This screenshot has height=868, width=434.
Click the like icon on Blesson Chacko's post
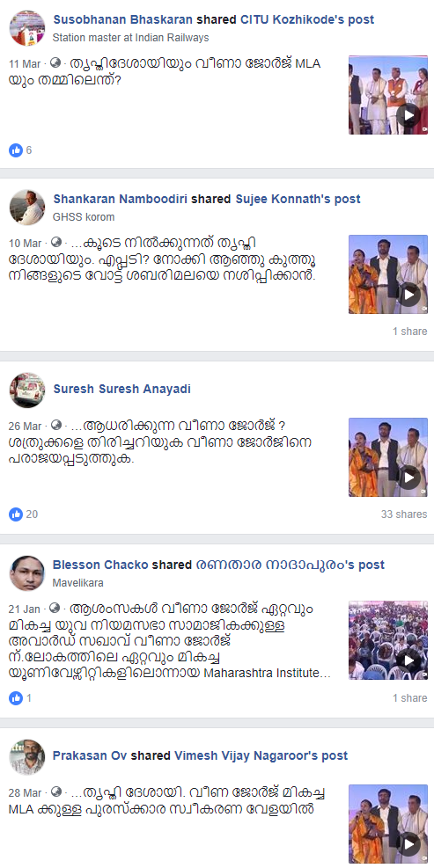click(x=16, y=698)
